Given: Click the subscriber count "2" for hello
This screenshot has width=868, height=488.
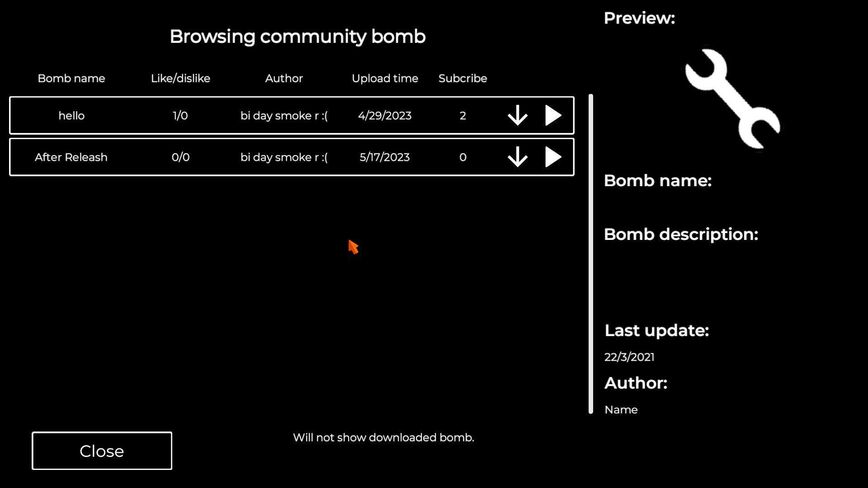Looking at the screenshot, I should click(x=462, y=115).
